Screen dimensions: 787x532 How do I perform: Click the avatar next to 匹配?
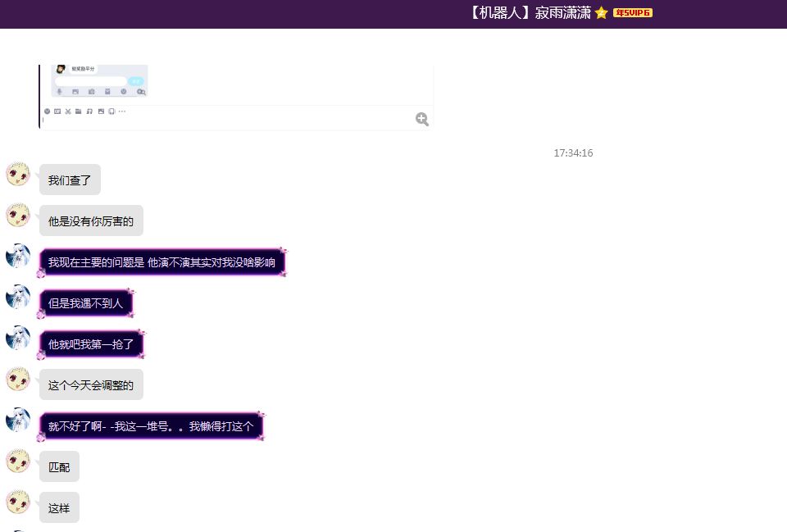coord(17,462)
